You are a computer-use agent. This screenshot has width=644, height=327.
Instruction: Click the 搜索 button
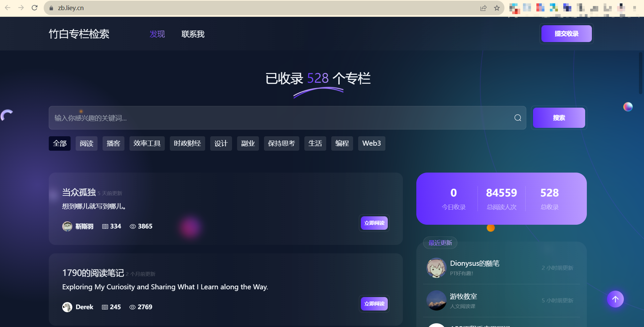[559, 118]
